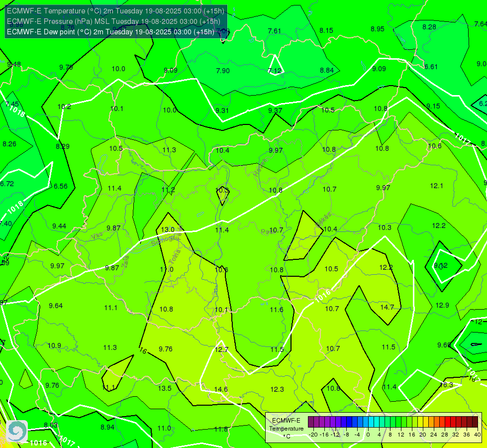
Task: Click the 11.6 temperature value
Action: 277,310
